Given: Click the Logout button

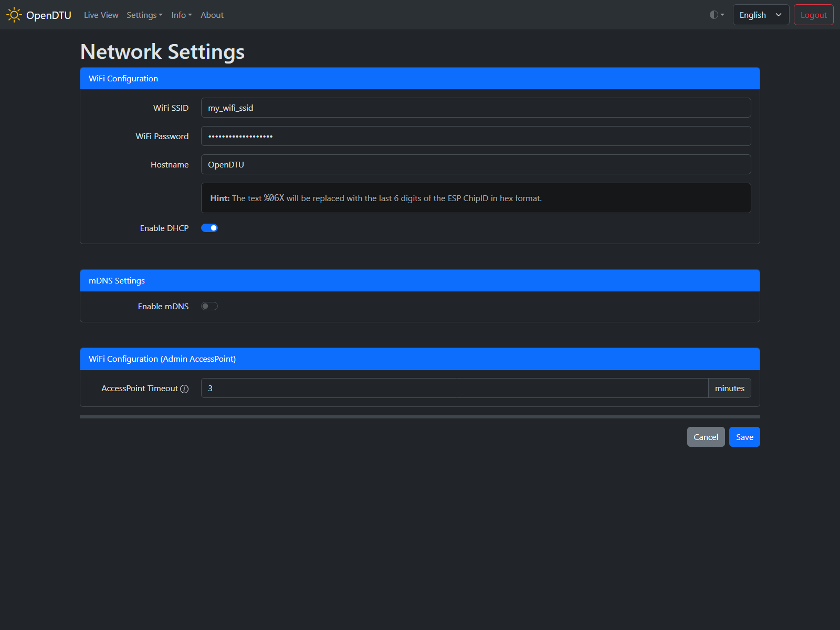Looking at the screenshot, I should tap(813, 15).
